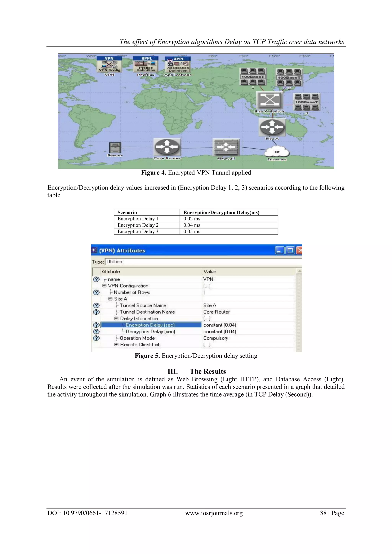Select the 100BaseT LAN node labeled 2
The image size is (392, 554).
tap(289, 78)
